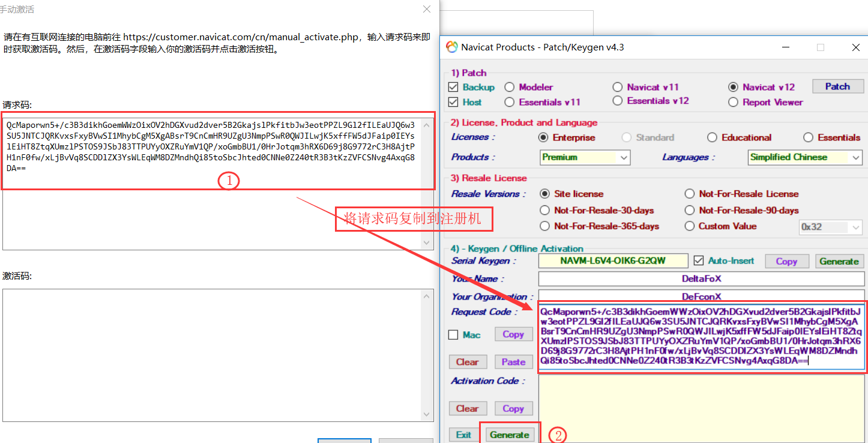Toggle the Backup checkbox
Image resolution: width=868 pixels, height=443 pixels.
pyautogui.click(x=453, y=88)
